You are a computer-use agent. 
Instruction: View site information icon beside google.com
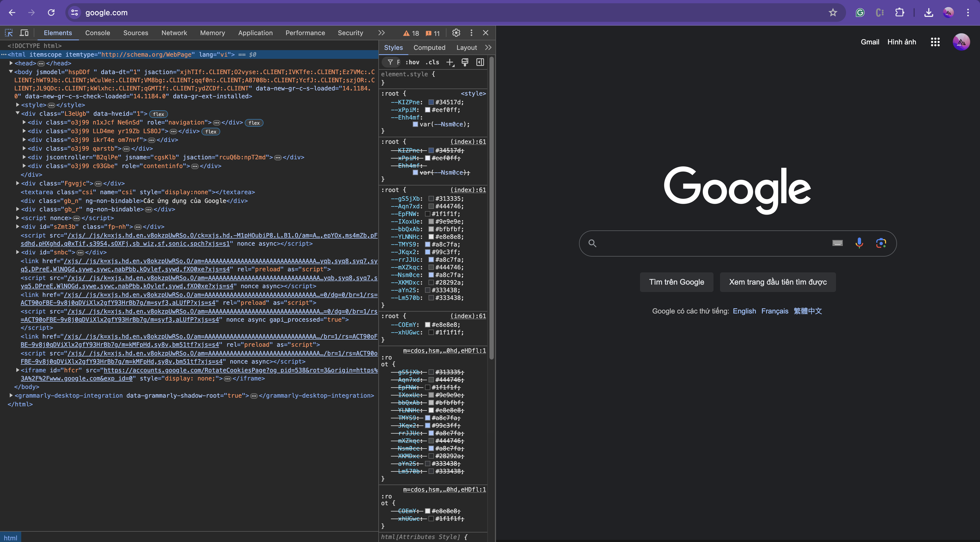[x=75, y=13]
